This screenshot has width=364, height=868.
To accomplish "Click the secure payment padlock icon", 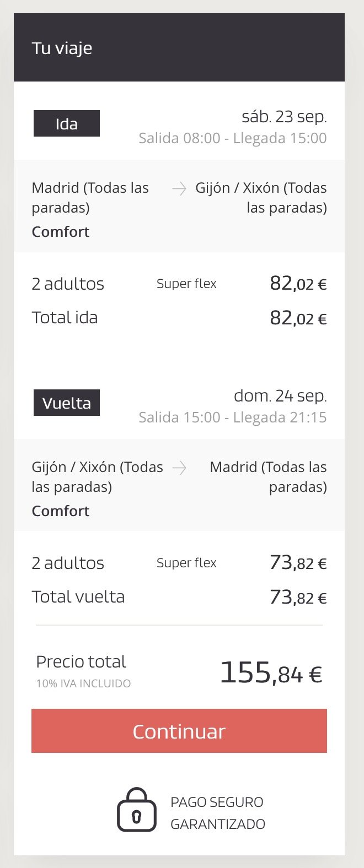I will (136, 812).
